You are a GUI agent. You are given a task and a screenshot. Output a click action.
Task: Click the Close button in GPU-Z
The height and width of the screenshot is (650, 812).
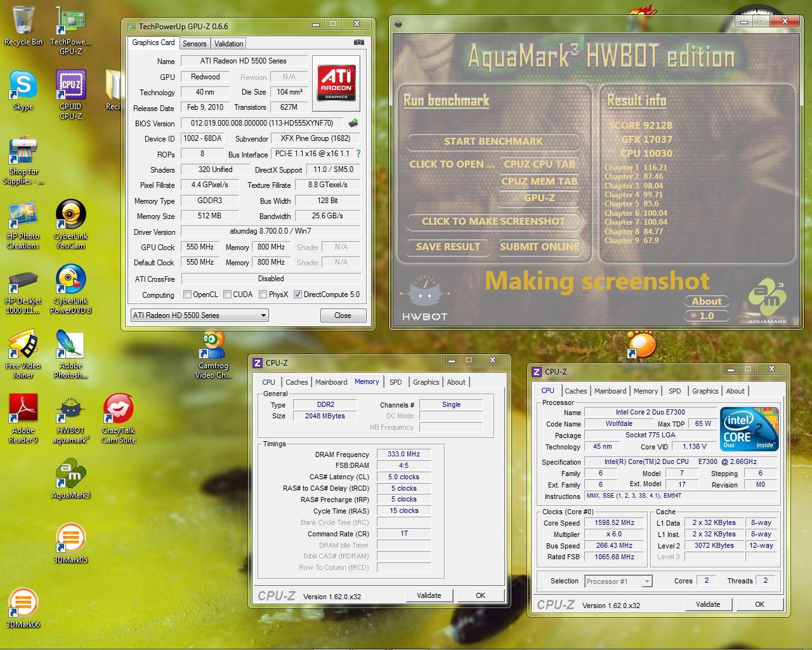tap(343, 315)
